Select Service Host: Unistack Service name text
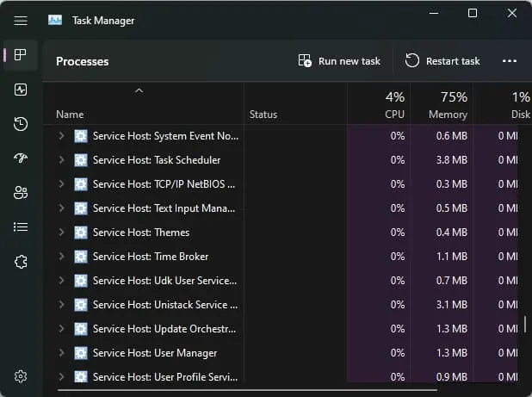 coord(165,305)
